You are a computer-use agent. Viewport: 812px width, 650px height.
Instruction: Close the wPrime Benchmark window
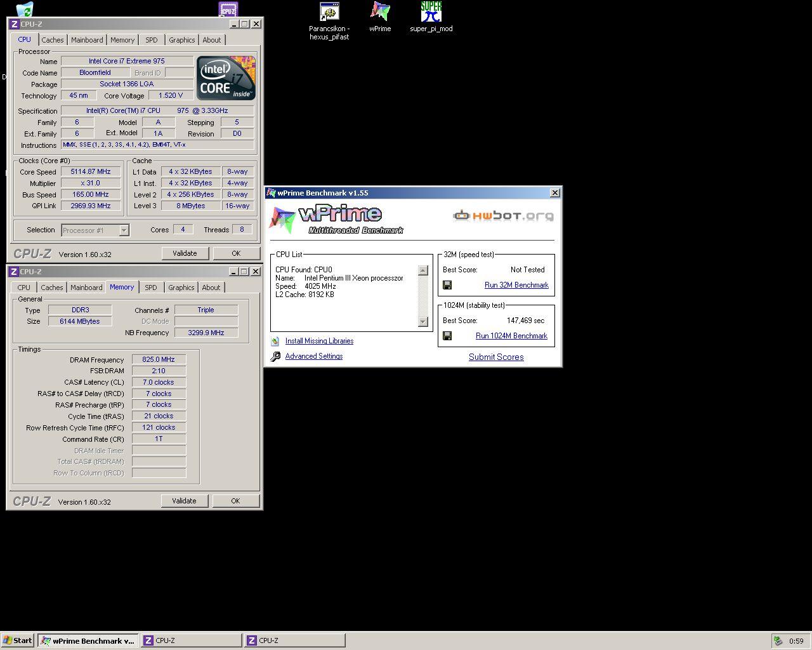[555, 193]
